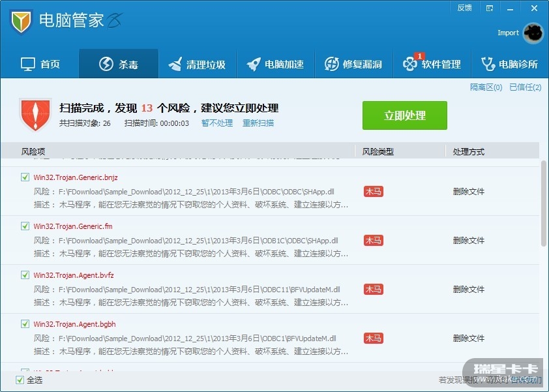This screenshot has height=392, width=549.
Task: Click the red risk warning shield icon
Action: pyautogui.click(x=35, y=114)
